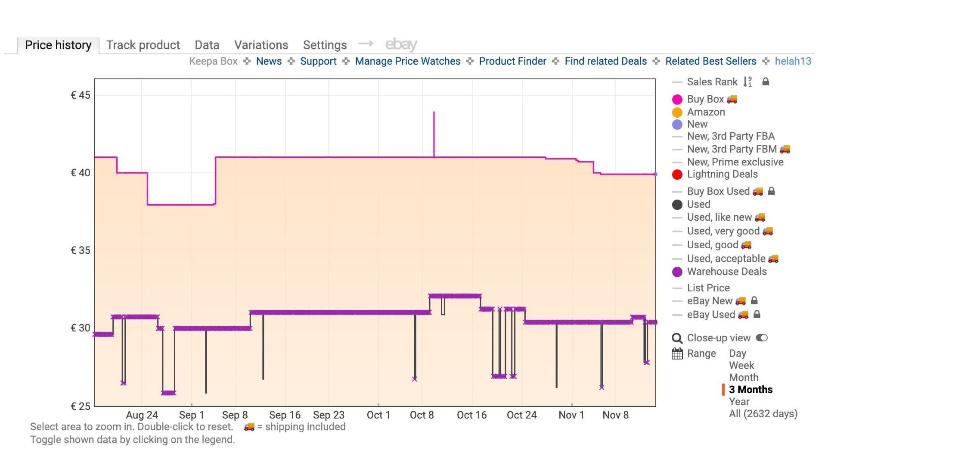This screenshot has height=450, width=980.
Task: Click the calendar icon next to Range
Action: [677, 354]
